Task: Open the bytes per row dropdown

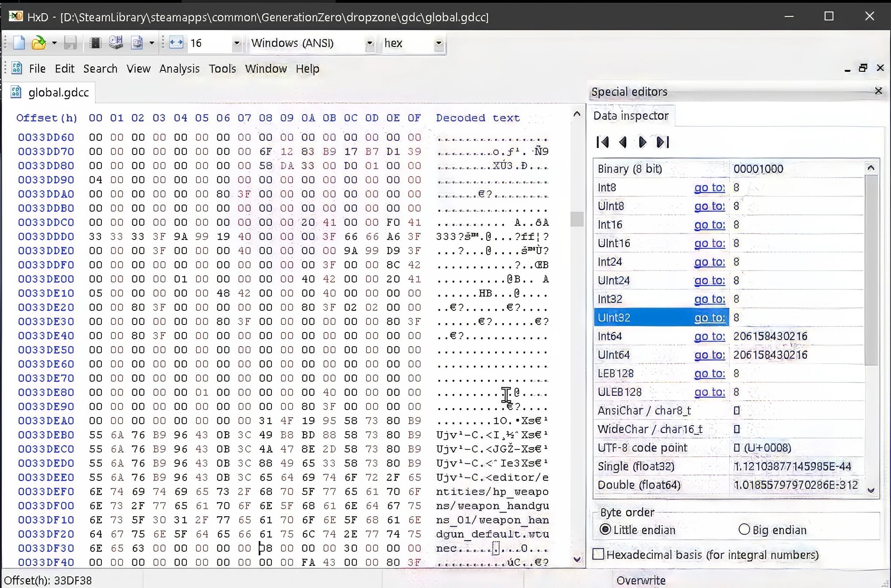Action: click(237, 43)
